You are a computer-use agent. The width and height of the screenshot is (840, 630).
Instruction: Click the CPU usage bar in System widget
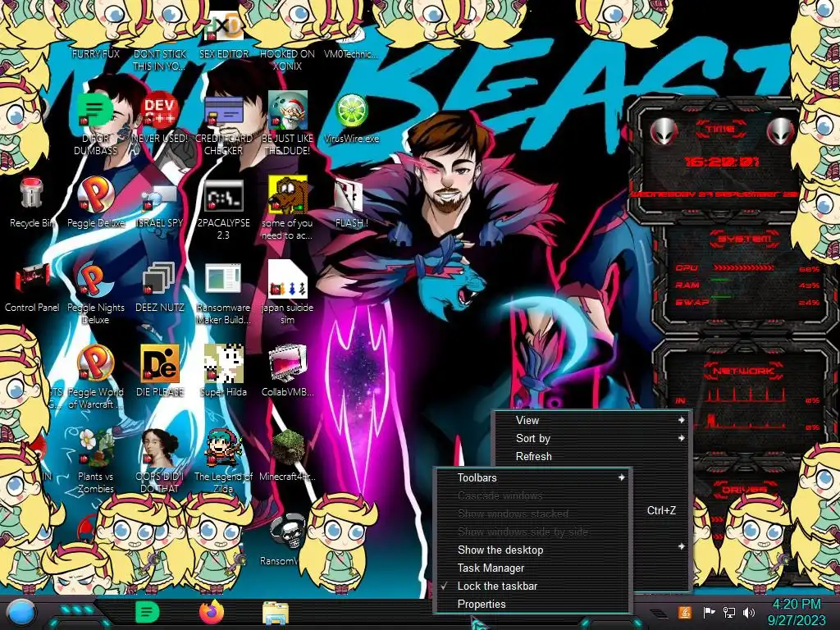point(743,267)
